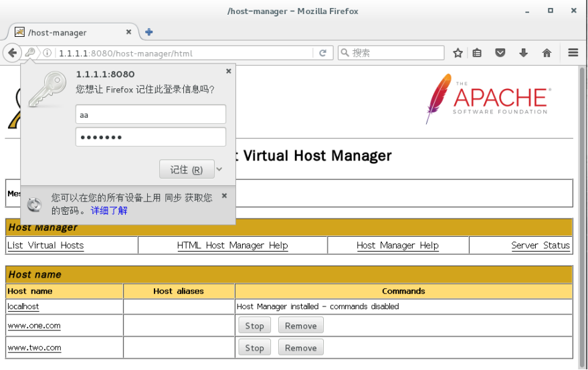This screenshot has height=370, width=588.
Task: Open the 详细了解 link about sync
Action: tap(109, 211)
